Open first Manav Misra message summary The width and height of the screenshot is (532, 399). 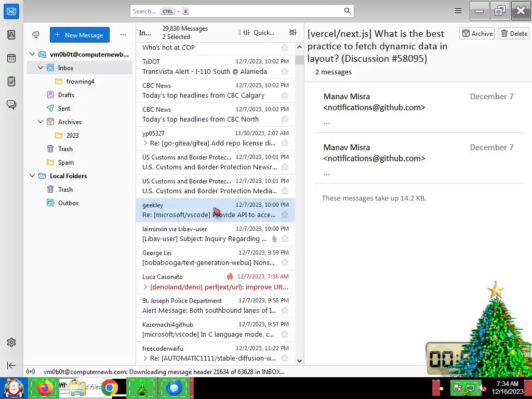point(418,109)
